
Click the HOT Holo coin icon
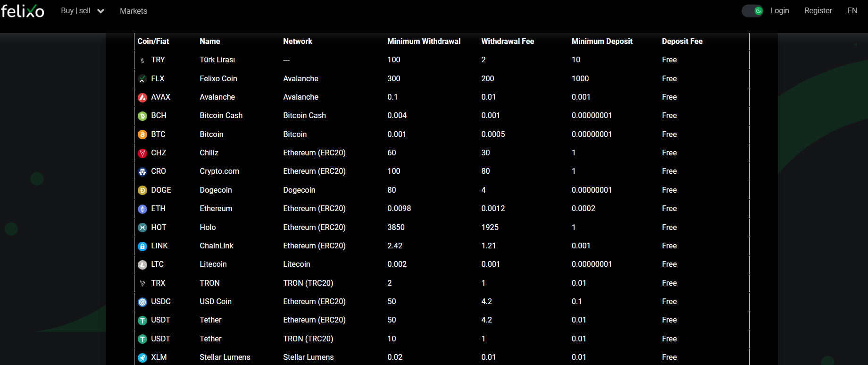pyautogui.click(x=142, y=228)
